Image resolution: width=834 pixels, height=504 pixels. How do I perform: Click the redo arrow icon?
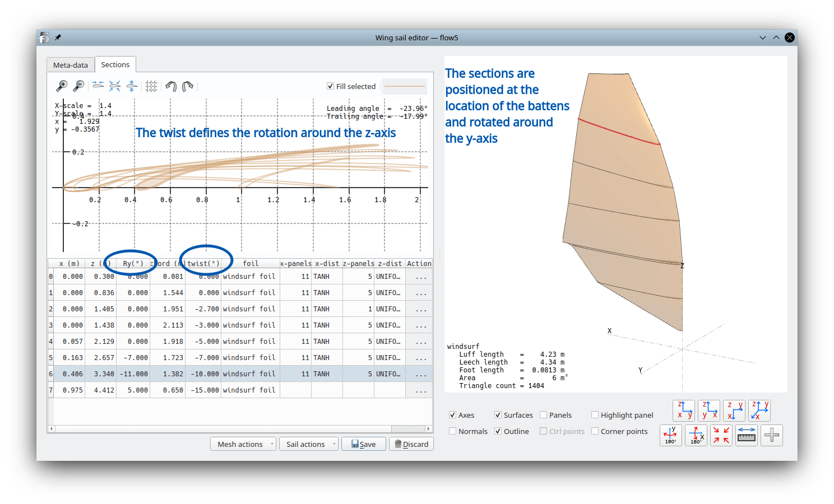188,86
